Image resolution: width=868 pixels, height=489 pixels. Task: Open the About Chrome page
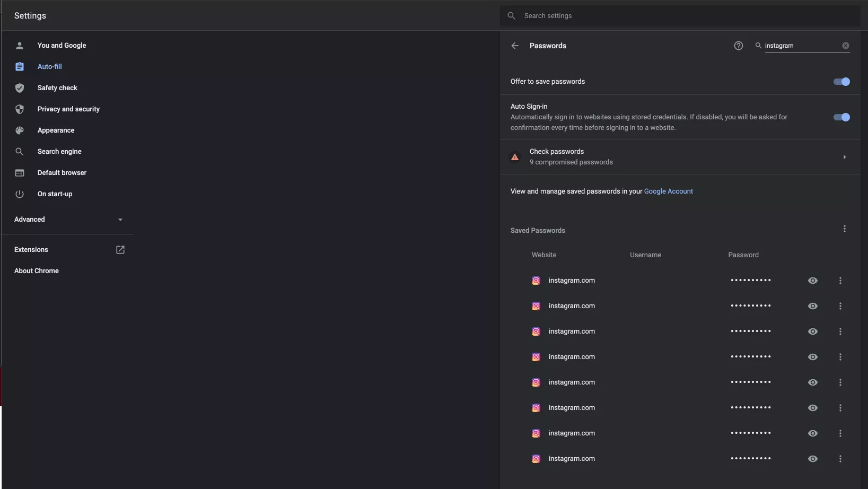tap(37, 271)
